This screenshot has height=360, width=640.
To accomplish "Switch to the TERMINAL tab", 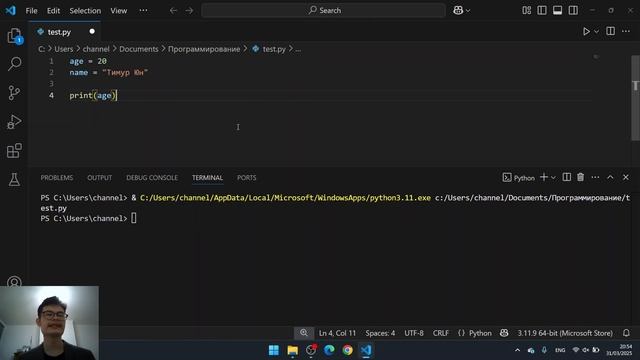I will point(207,178).
